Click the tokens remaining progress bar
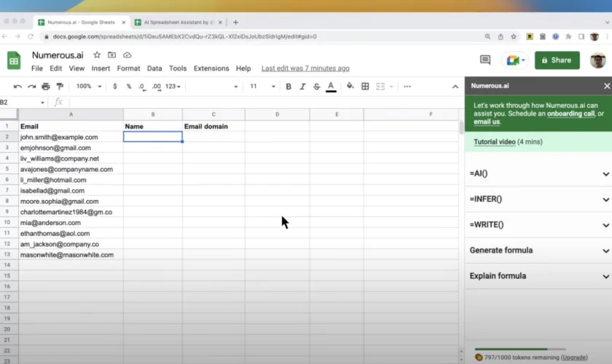The image size is (612, 364). (520, 349)
